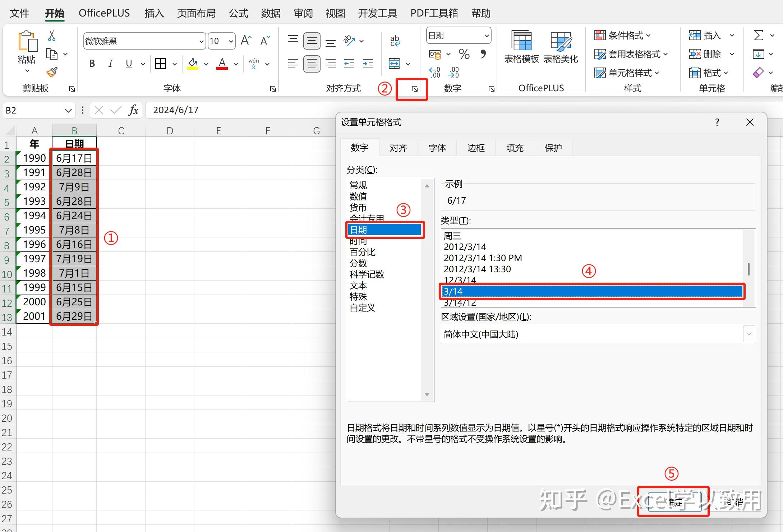Click the dialog help question mark
The image size is (783, 532).
[717, 122]
